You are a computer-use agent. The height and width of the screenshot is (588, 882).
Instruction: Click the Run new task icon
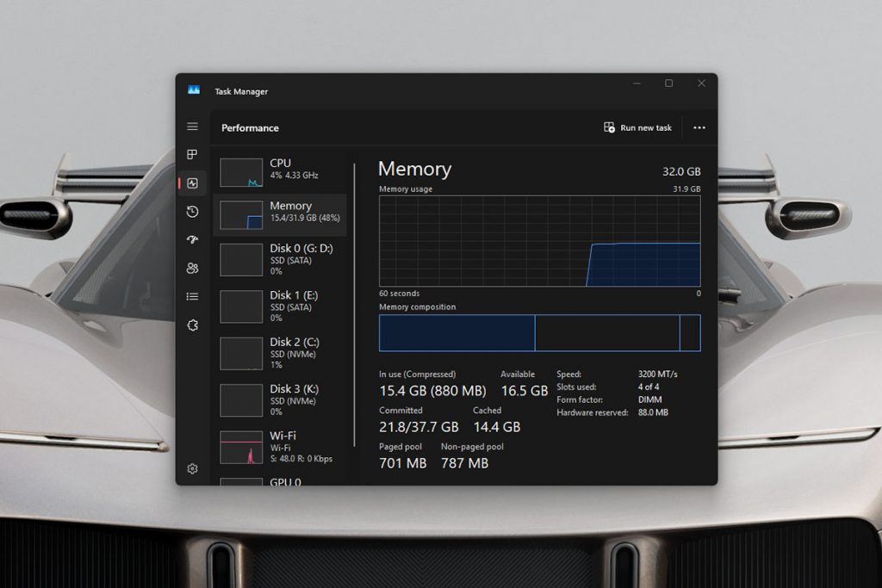click(609, 127)
